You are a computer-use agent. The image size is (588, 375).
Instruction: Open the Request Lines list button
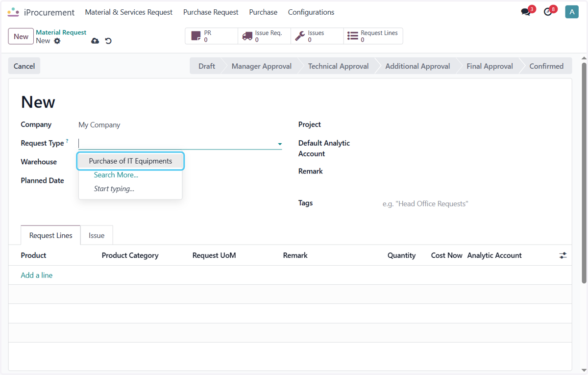(x=373, y=36)
